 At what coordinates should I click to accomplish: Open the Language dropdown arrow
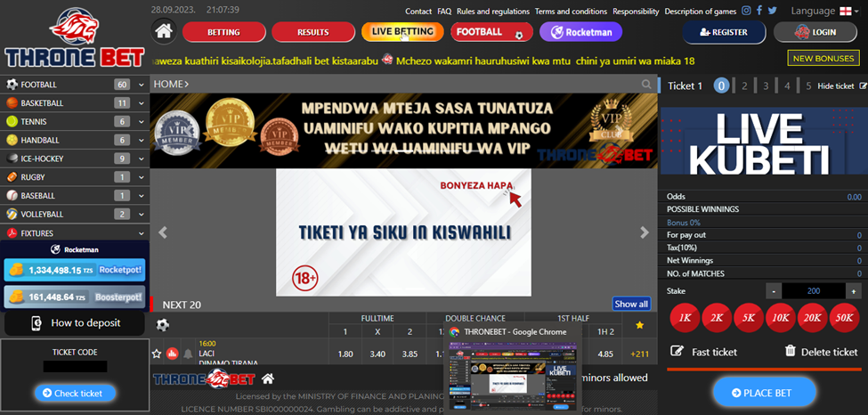click(857, 11)
